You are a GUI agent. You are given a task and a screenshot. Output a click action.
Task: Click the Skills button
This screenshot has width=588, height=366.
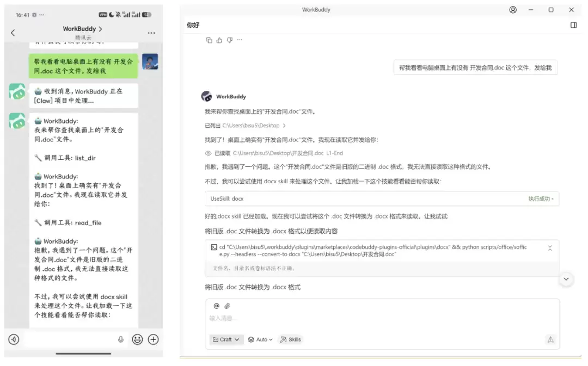[x=290, y=339]
